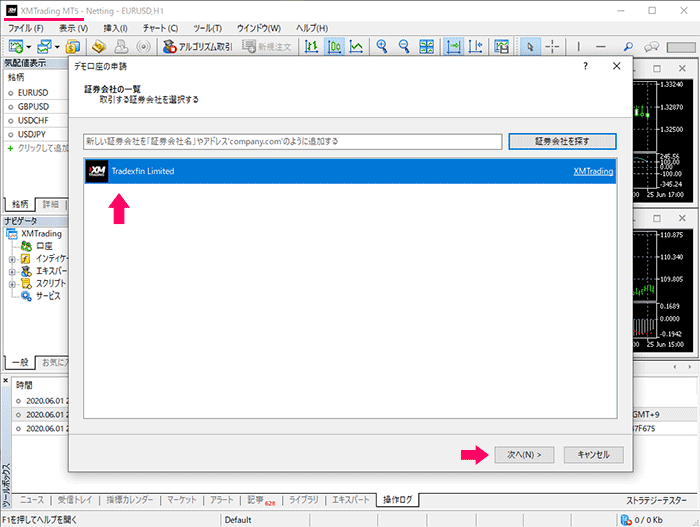Switch chart to line chart icon

[356, 46]
